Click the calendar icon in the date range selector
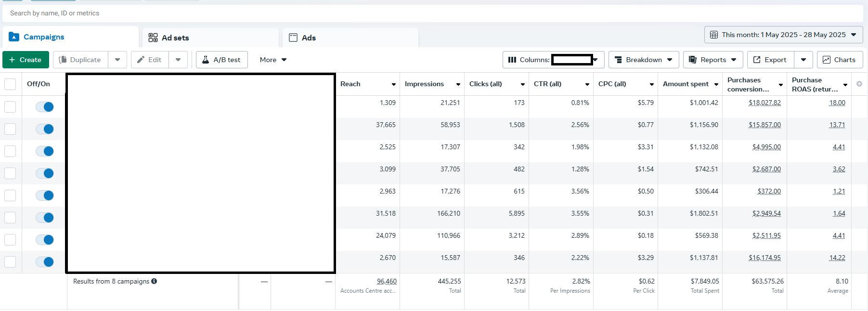Image resolution: width=868 pixels, height=311 pixels. [714, 35]
